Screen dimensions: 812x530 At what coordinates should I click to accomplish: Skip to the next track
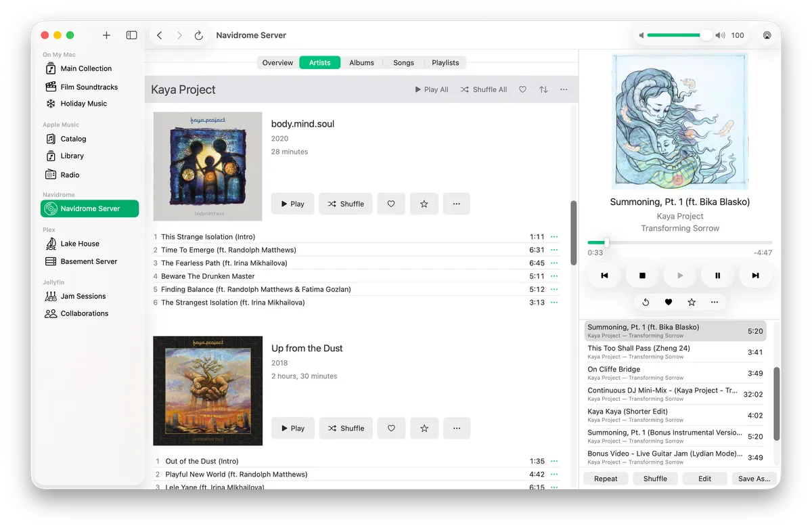(755, 275)
